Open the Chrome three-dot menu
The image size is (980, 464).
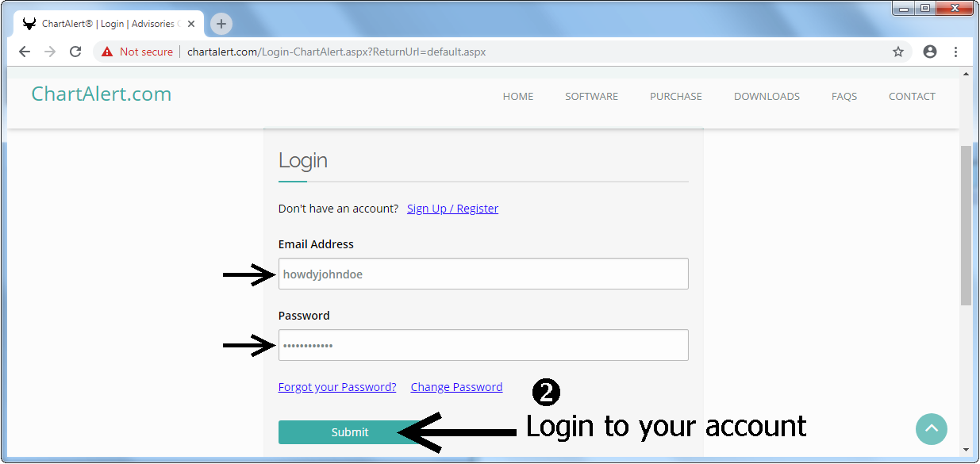pyautogui.click(x=955, y=52)
